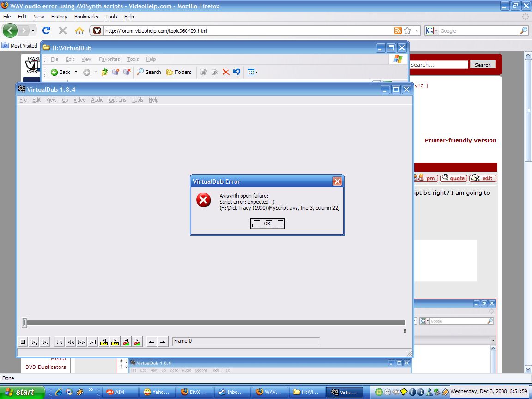532x399 pixels.
Task: Click the page scrollbar down arrow
Action: click(528, 369)
